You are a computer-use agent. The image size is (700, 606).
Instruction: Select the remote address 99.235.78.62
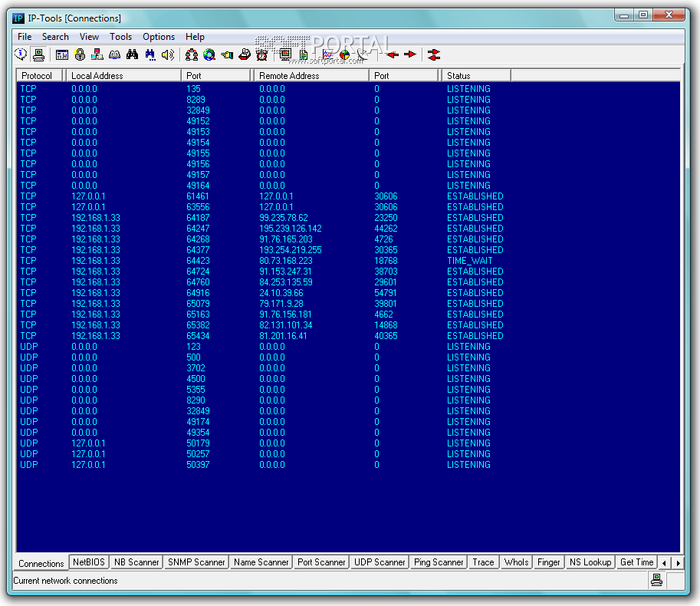coord(284,218)
